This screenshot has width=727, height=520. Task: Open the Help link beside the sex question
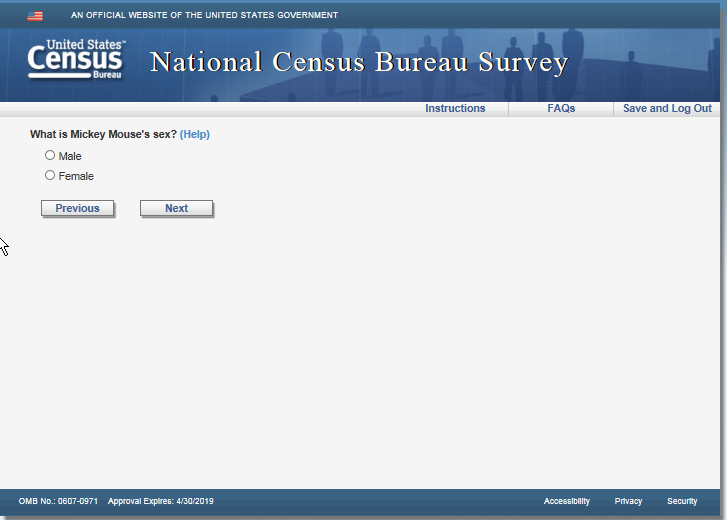[195, 134]
